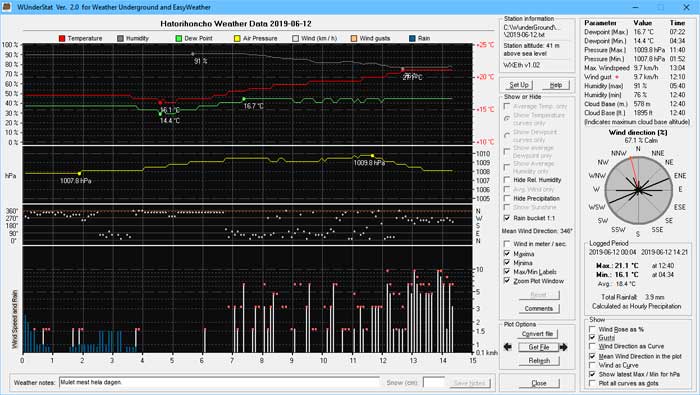700x395 pixels.
Task: Uncheck Max/Min Labels checkbox
Action: tap(507, 272)
